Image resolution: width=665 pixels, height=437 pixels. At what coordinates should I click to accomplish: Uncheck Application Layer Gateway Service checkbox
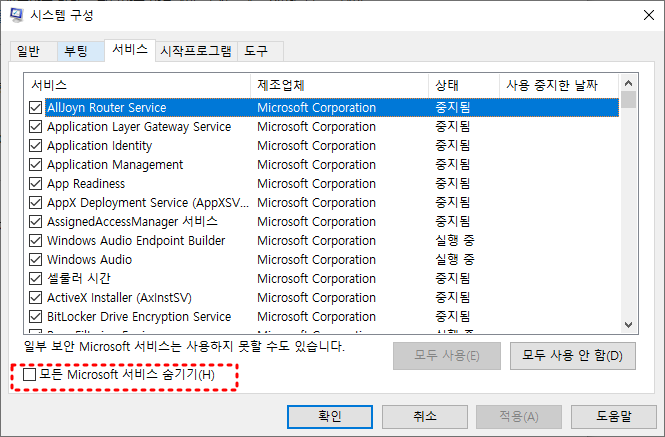pyautogui.click(x=36, y=126)
